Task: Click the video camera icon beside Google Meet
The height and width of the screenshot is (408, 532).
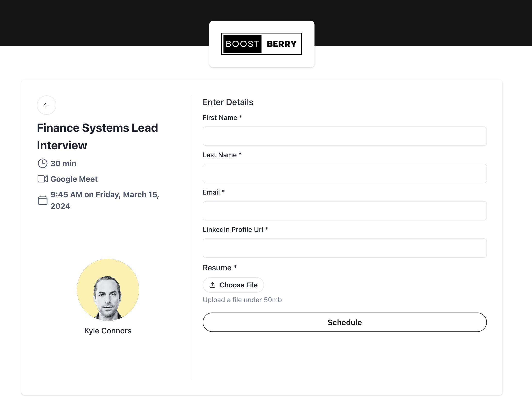Action: 42,179
